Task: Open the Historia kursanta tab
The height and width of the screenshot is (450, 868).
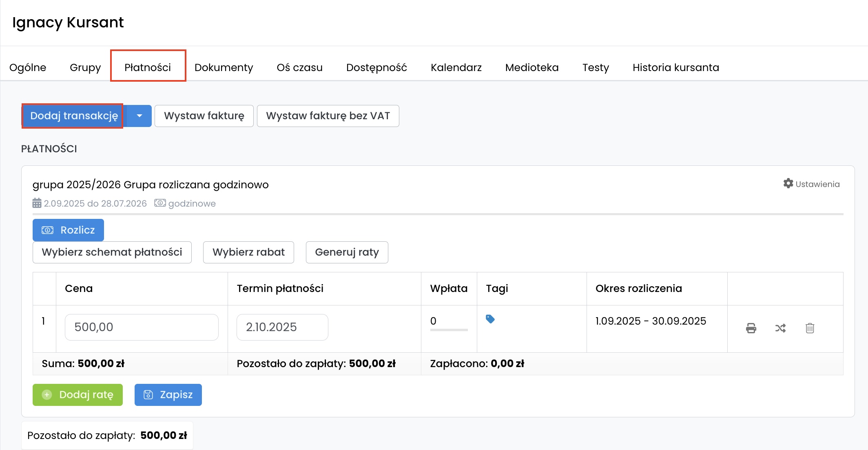Action: pyautogui.click(x=675, y=67)
